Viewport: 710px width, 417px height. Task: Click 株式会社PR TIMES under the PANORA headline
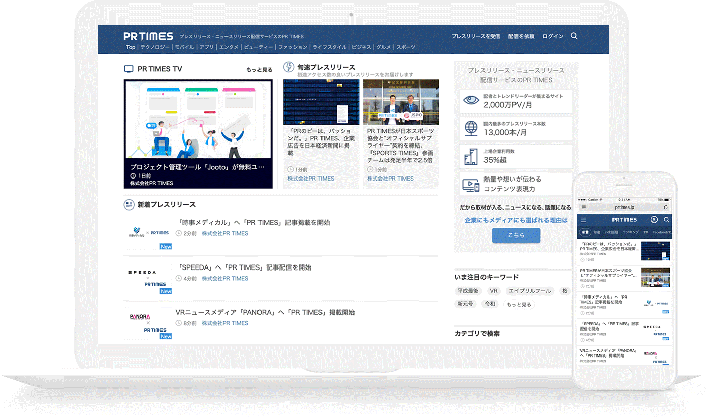point(225,323)
